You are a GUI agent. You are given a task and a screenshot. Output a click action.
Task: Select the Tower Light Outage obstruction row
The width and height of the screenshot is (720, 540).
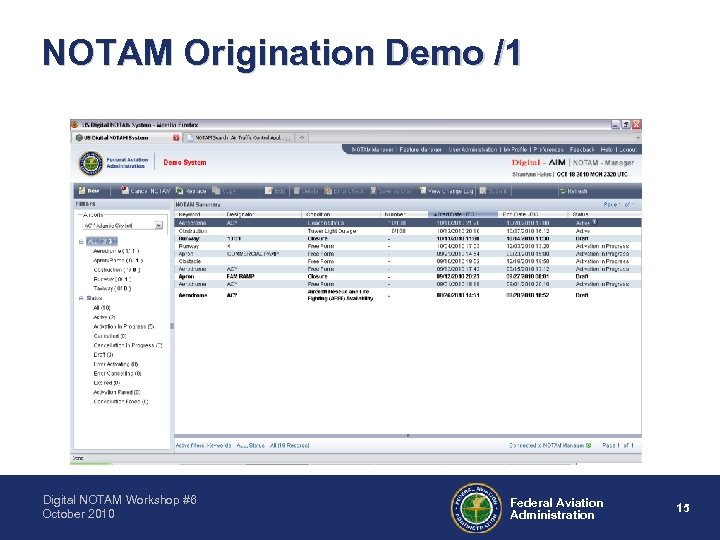point(408,231)
